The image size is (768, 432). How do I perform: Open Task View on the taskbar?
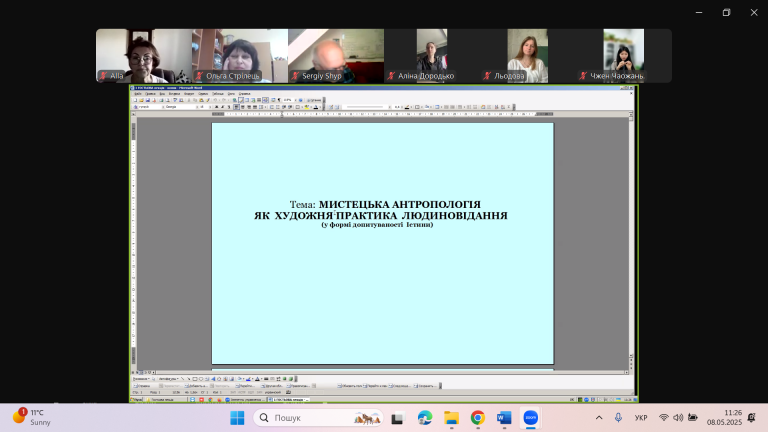coord(397,418)
